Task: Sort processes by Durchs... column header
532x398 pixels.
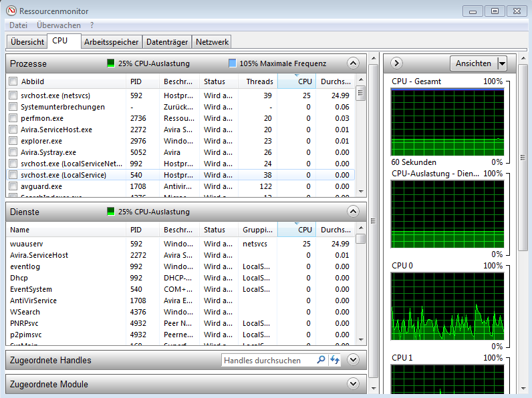Action: (336, 81)
